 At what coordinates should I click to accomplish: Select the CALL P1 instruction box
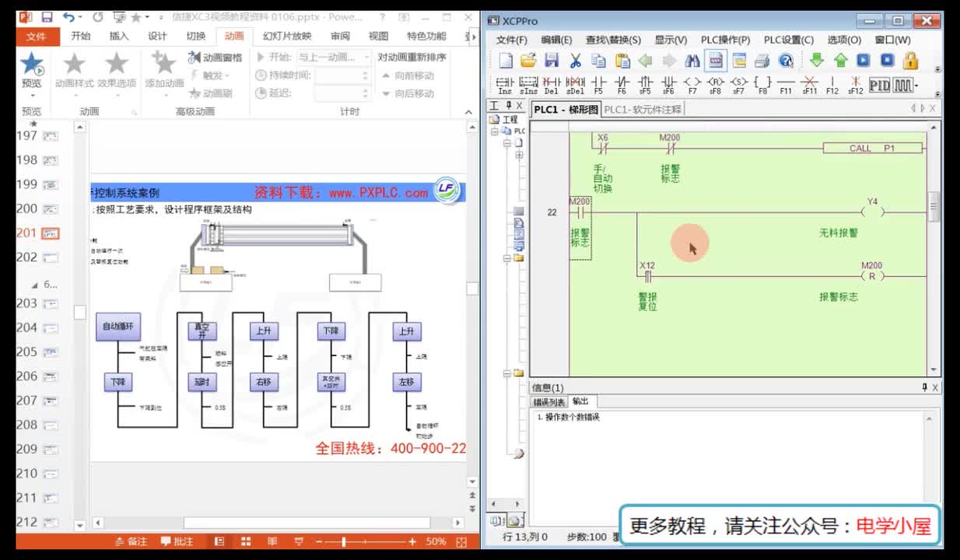point(872,149)
